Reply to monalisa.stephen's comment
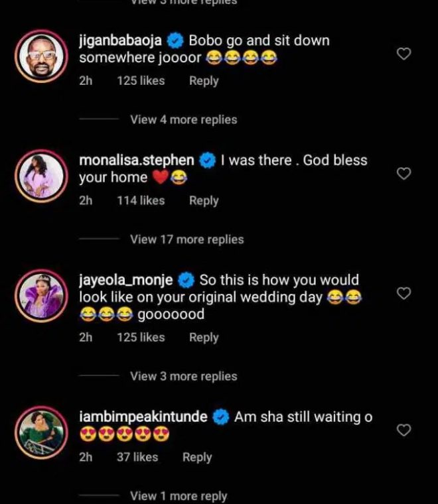Viewport: 438px width, 504px height. click(204, 200)
